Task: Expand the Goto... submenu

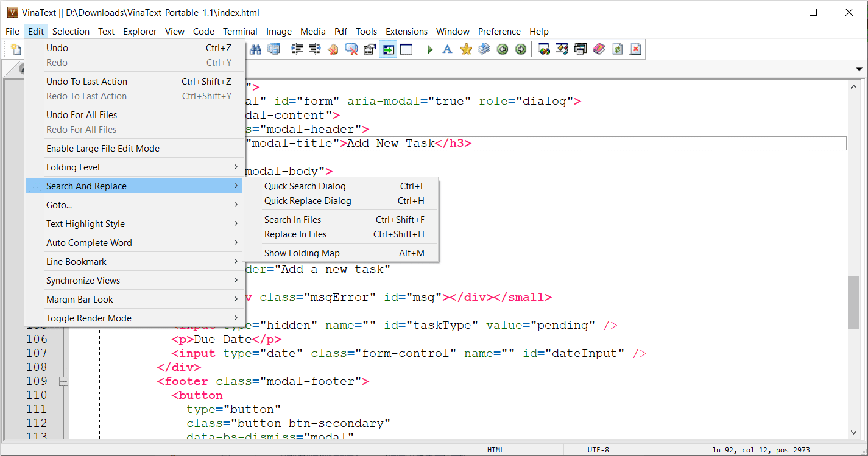Action: tap(135, 205)
